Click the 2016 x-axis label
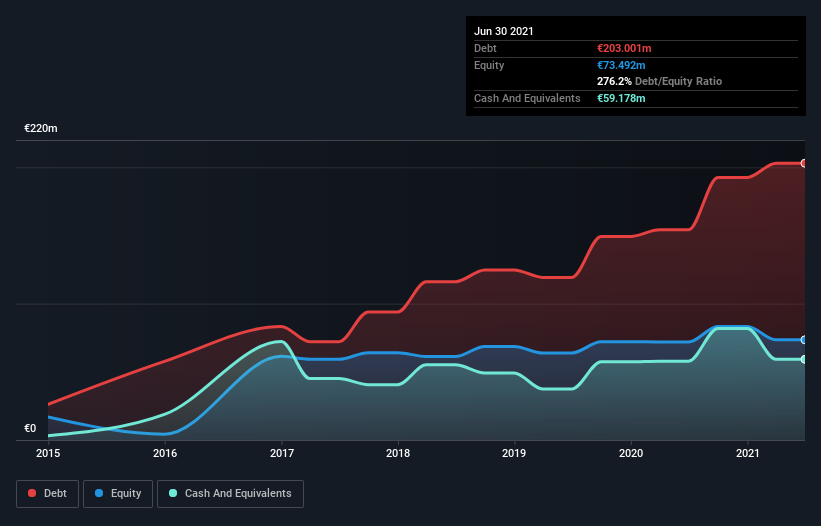Viewport: 821px width, 526px height. pos(165,453)
